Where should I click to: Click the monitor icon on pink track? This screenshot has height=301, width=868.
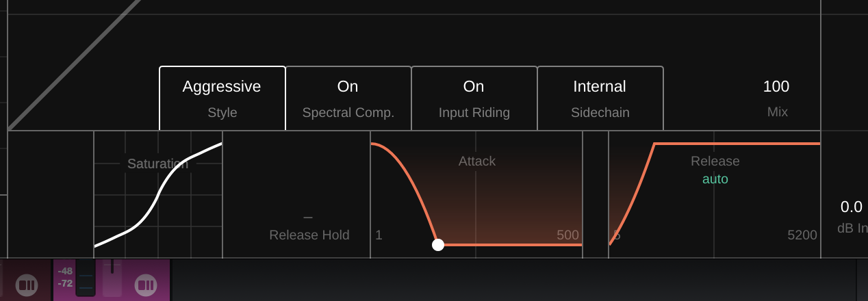tap(146, 285)
